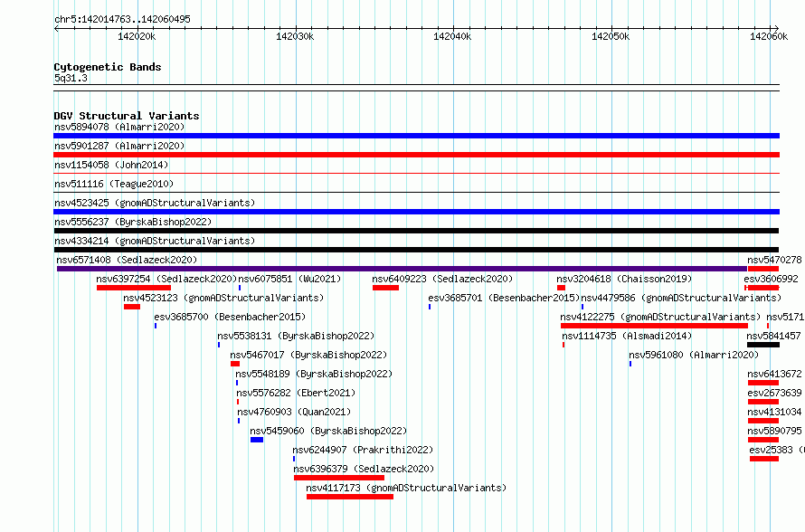805x532 pixels.
Task: Click the blue nsv4523425 gnomAD variant bar
Action: [x=416, y=212]
